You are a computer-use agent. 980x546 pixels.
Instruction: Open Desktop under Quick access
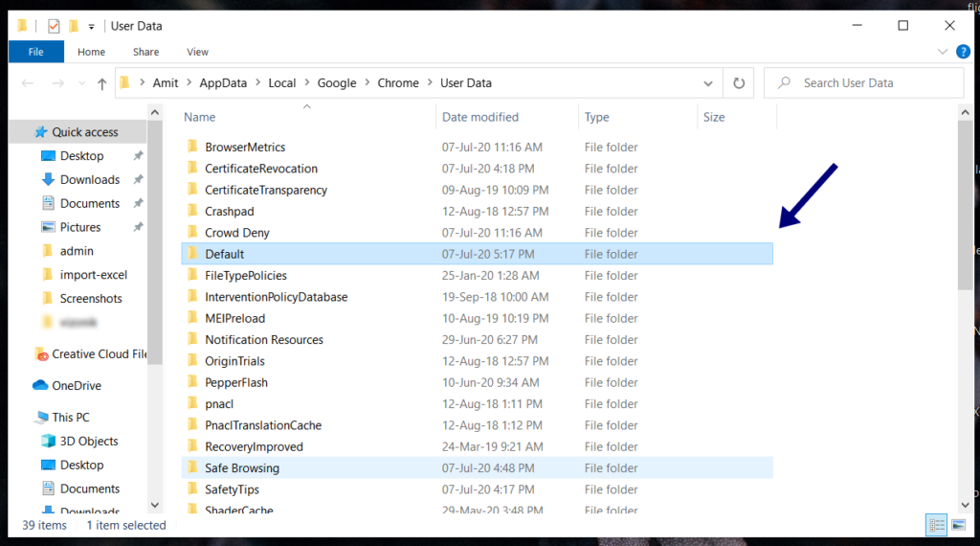coord(82,156)
